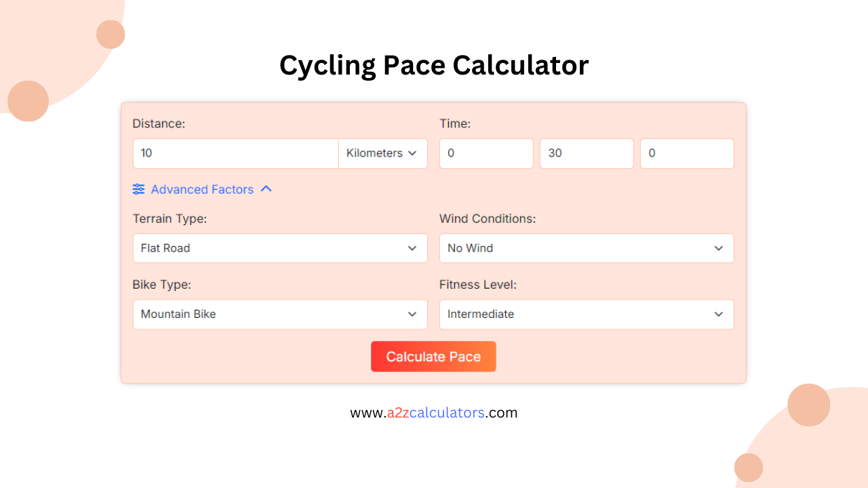Focus the seconds input field

(x=687, y=153)
